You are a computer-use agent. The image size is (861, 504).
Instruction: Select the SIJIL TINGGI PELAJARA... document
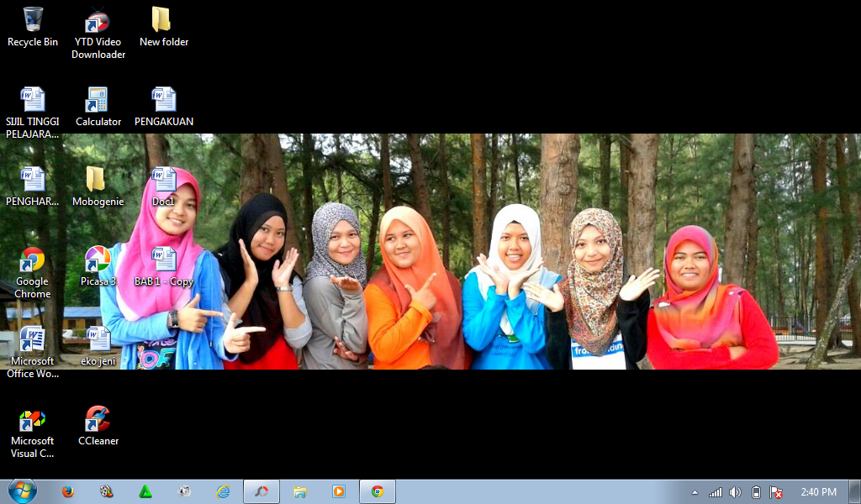33,113
